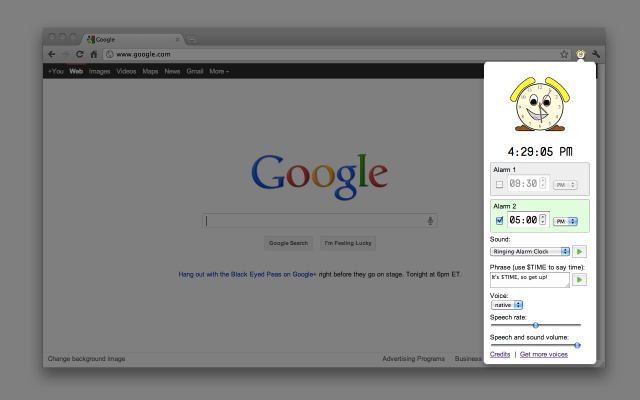Open Alarm 2 AM/PM dropdown
The image size is (640, 400).
[565, 221]
